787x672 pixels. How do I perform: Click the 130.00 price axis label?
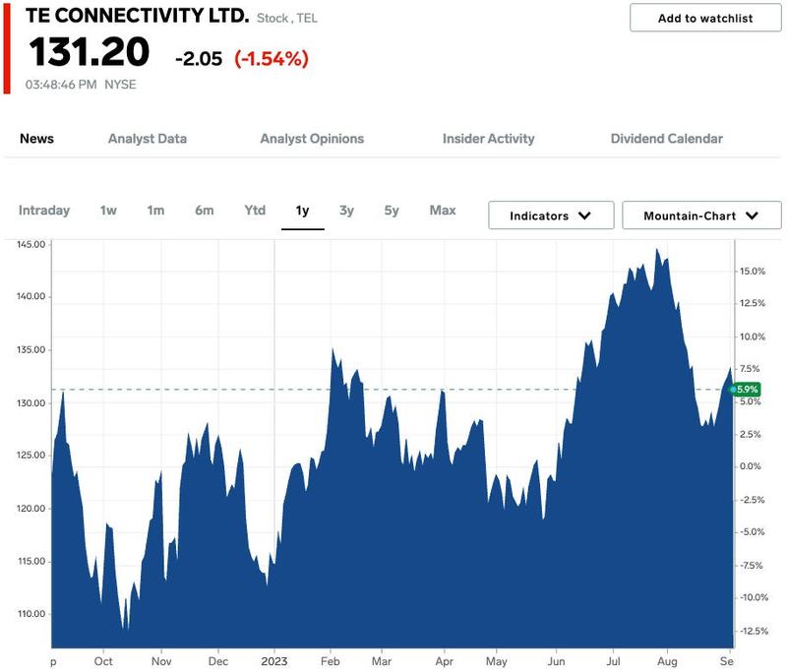(31, 403)
